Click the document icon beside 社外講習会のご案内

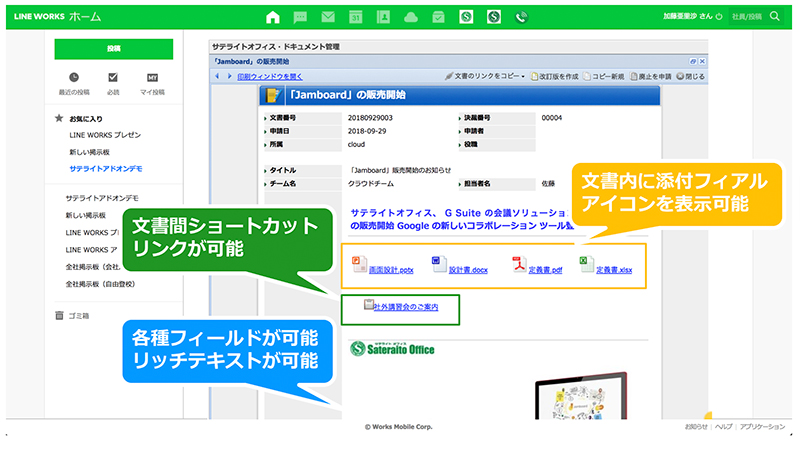[368, 305]
